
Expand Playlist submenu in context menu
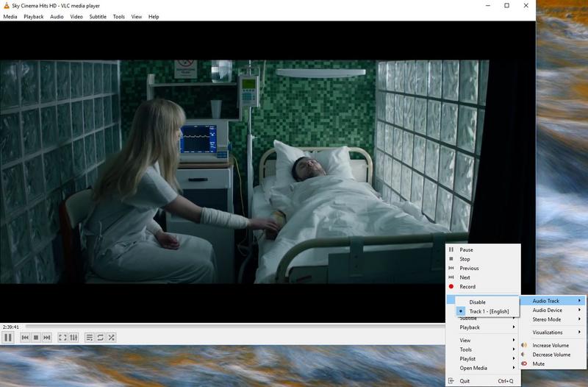tap(483, 359)
